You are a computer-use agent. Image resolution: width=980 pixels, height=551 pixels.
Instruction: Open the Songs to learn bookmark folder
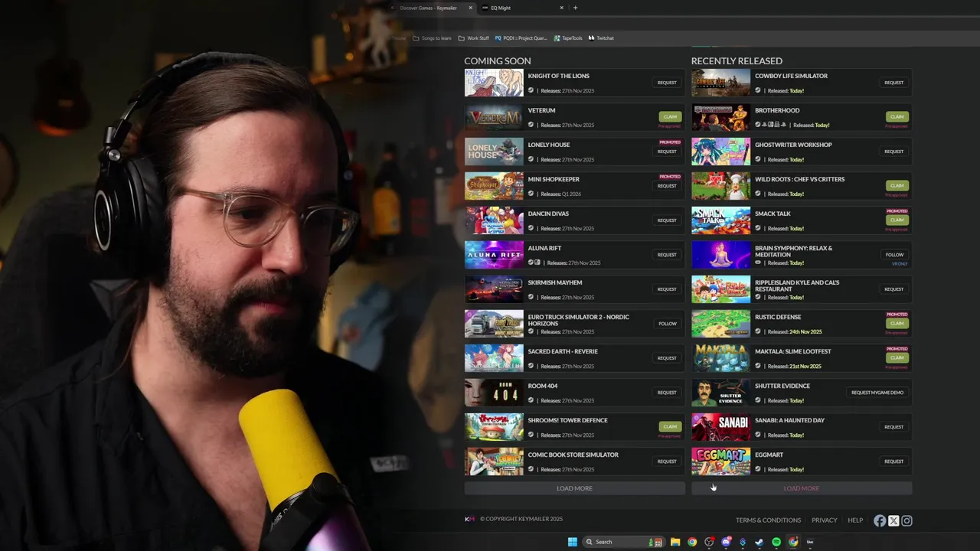(432, 37)
